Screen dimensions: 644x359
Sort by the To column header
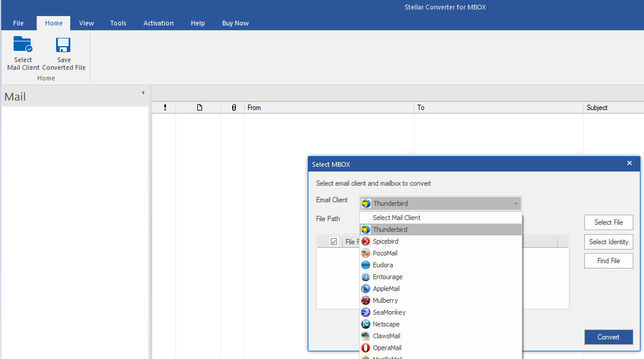point(499,107)
